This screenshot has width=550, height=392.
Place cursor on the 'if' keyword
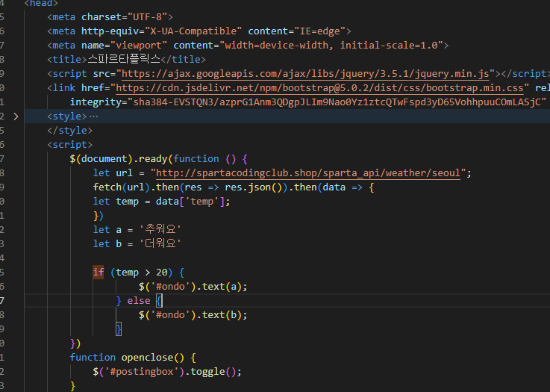pyautogui.click(x=99, y=273)
